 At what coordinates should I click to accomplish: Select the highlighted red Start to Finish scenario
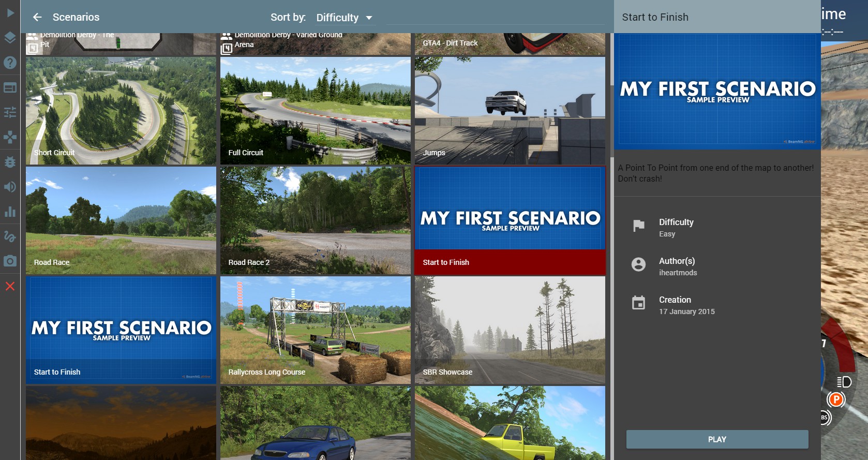(510, 220)
